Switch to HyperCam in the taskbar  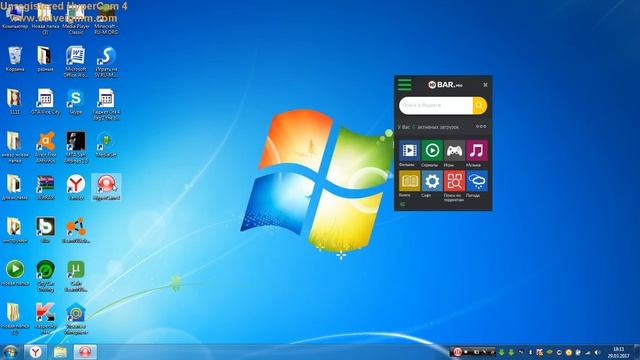(85, 352)
